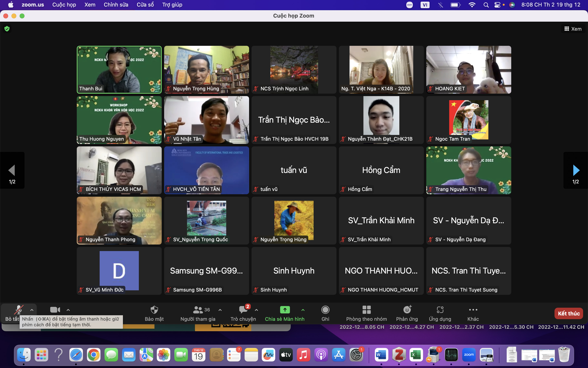The height and width of the screenshot is (368, 588).
Task: Open the Cửa sổ menu
Action: 145,5
